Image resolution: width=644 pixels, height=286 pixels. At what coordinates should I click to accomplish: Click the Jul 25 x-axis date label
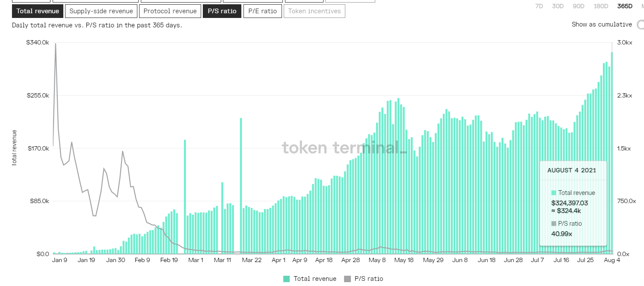coord(585,260)
